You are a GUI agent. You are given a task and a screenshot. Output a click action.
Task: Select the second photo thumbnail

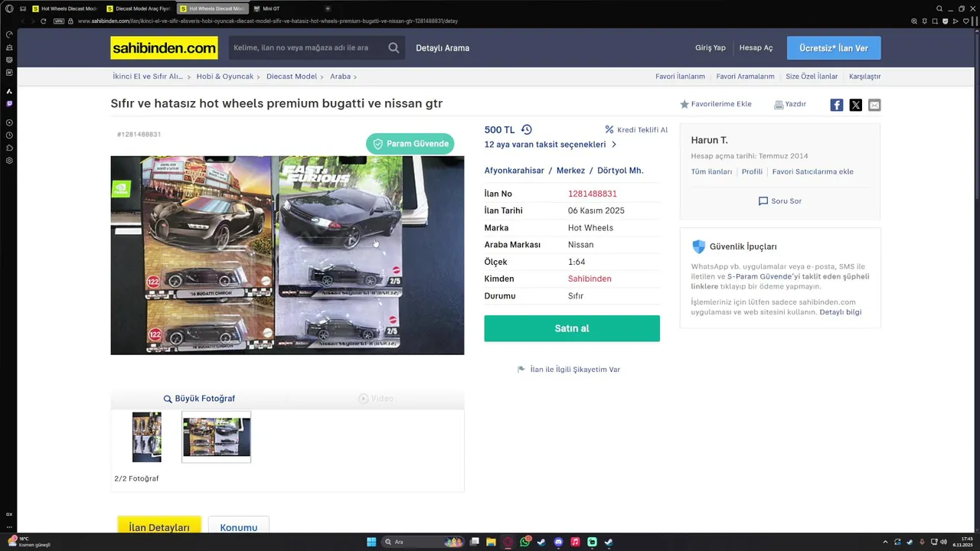pyautogui.click(x=216, y=437)
